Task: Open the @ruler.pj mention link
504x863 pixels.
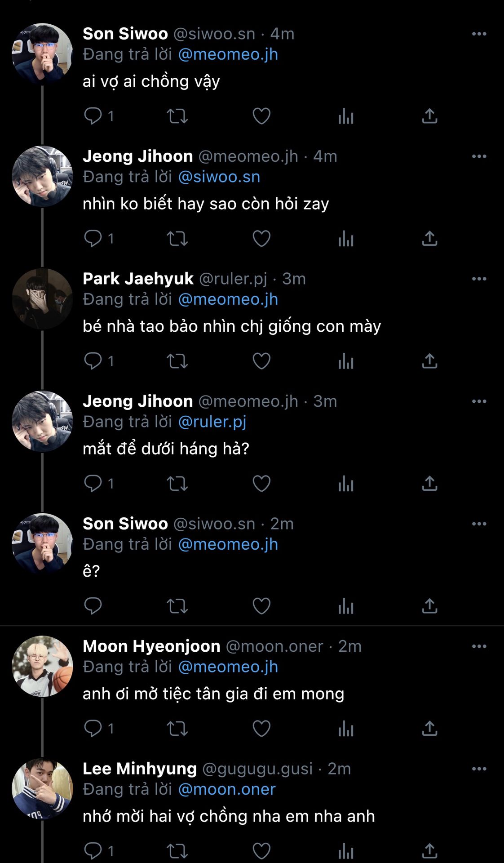Action: [x=212, y=422]
